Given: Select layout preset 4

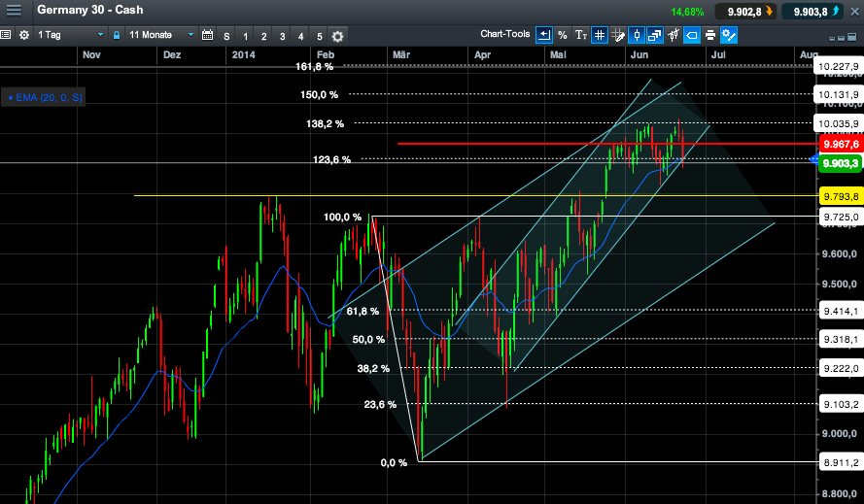Looking at the screenshot, I should pyautogui.click(x=301, y=36).
